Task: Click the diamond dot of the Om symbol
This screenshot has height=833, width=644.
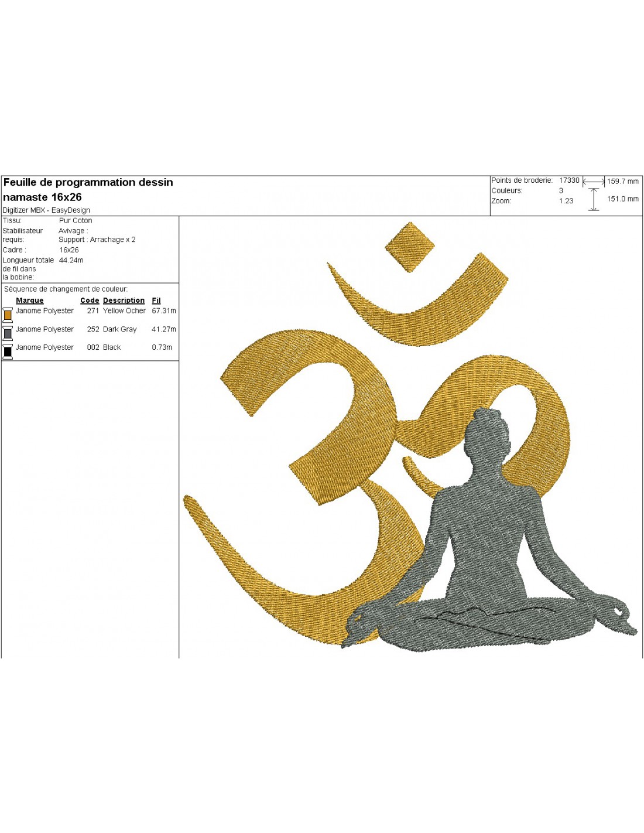Action: (410, 247)
